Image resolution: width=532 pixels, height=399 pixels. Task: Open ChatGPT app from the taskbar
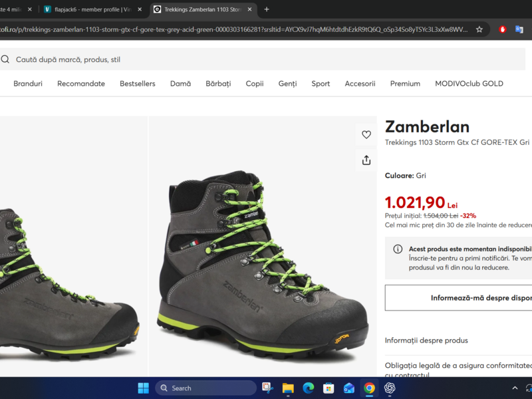390,388
